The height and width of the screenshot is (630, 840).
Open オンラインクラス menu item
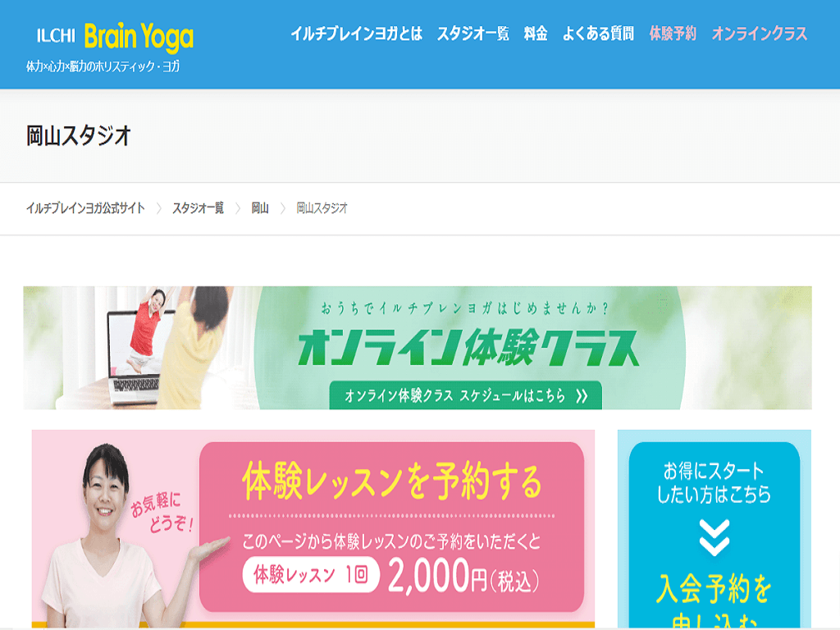click(x=759, y=34)
